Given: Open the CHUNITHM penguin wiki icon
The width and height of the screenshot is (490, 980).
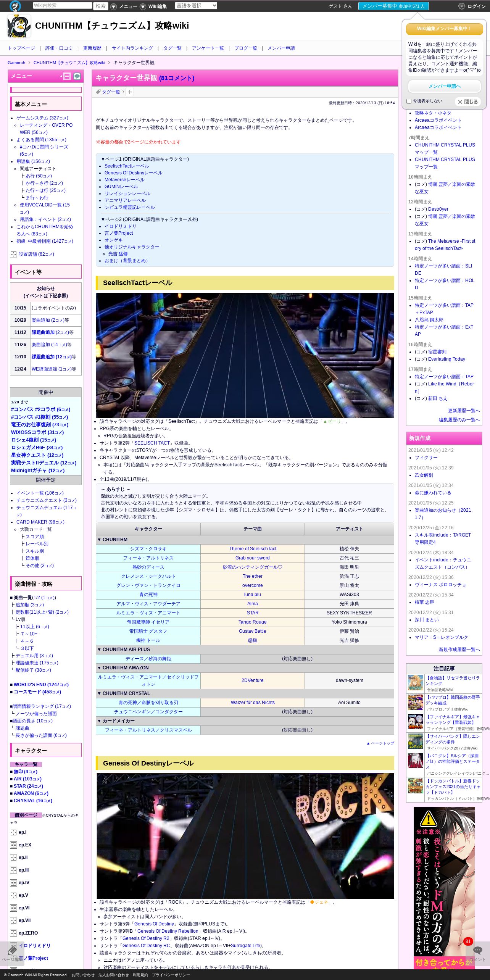Looking at the screenshot, I should 19,26.
